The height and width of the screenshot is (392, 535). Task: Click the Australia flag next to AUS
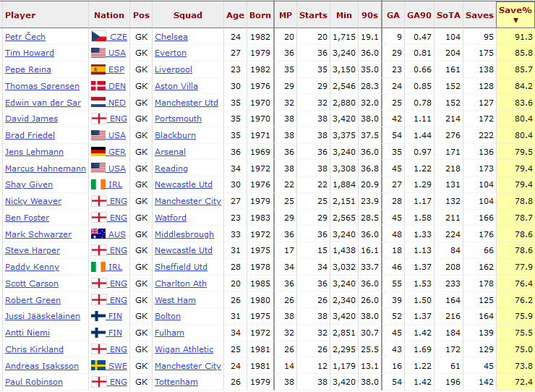(98, 234)
